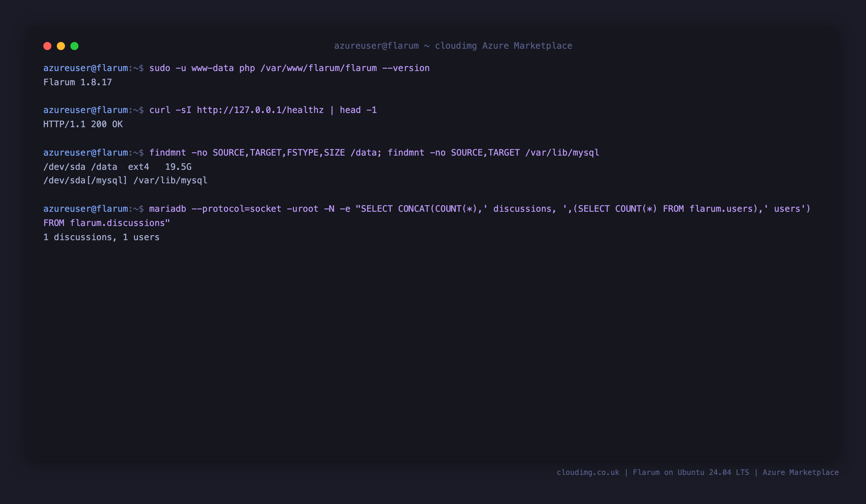
Task: Click the curl healthz command line
Action: click(x=263, y=110)
